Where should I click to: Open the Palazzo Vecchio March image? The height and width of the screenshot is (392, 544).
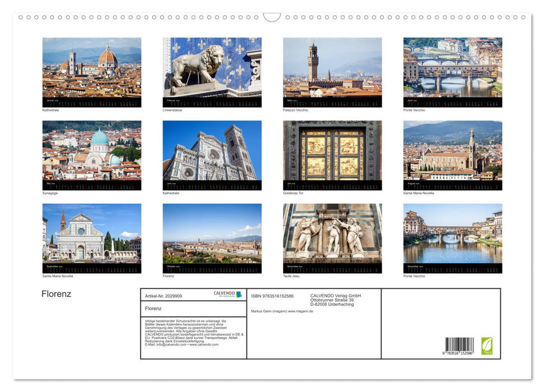[332, 72]
